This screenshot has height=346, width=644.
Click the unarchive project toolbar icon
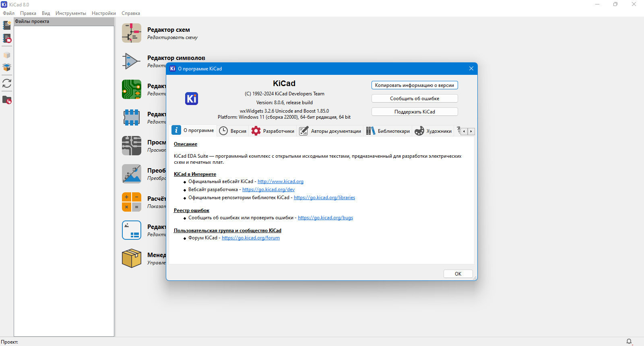click(x=7, y=67)
